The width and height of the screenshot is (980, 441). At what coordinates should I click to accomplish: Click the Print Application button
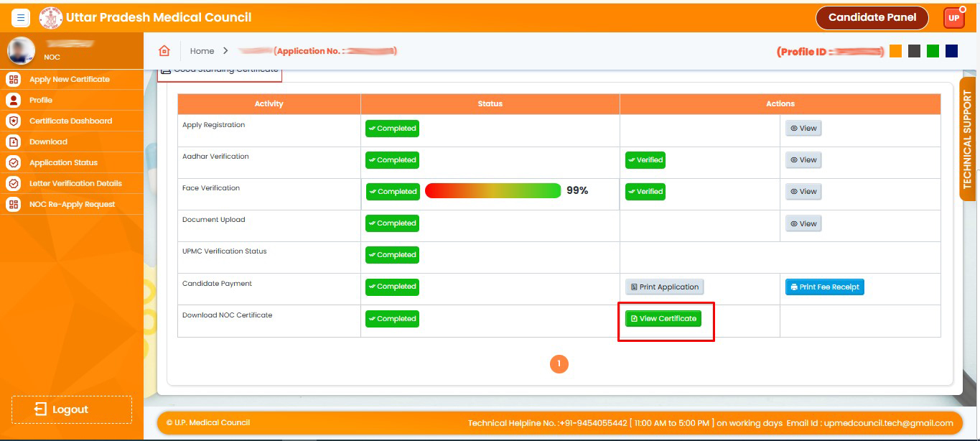pos(664,287)
